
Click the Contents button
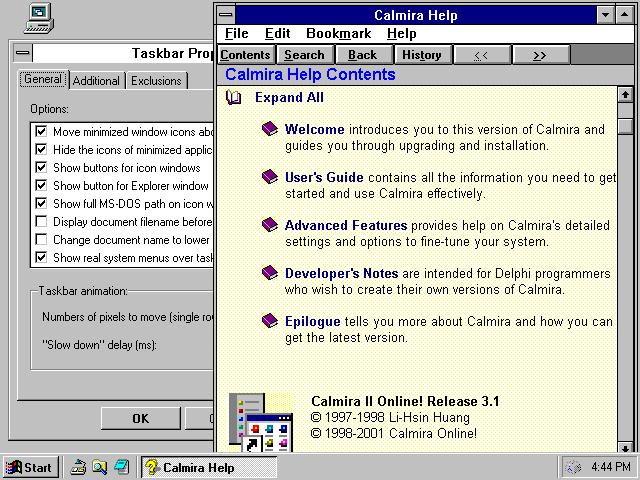(245, 55)
